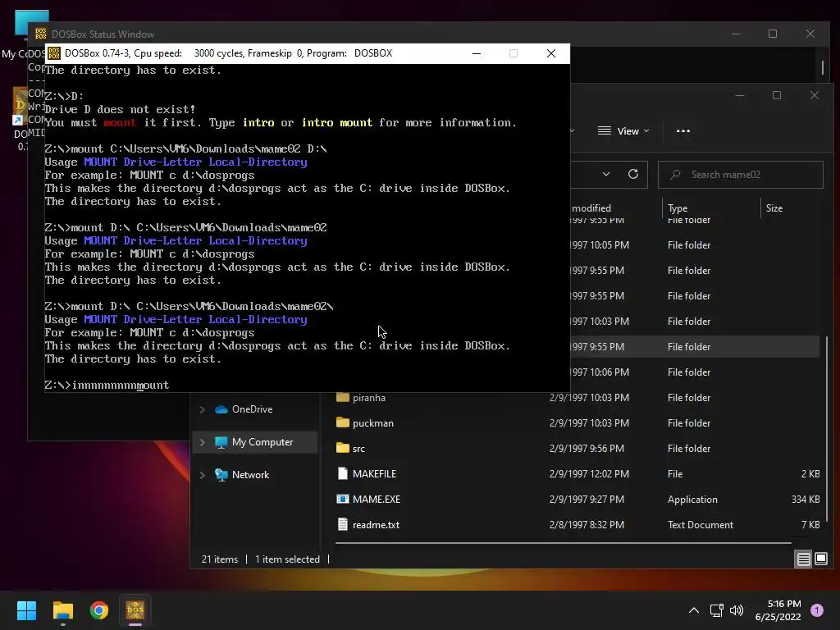The width and height of the screenshot is (840, 630).
Task: Click the 10:06 PM folder row
Action: [694, 372]
